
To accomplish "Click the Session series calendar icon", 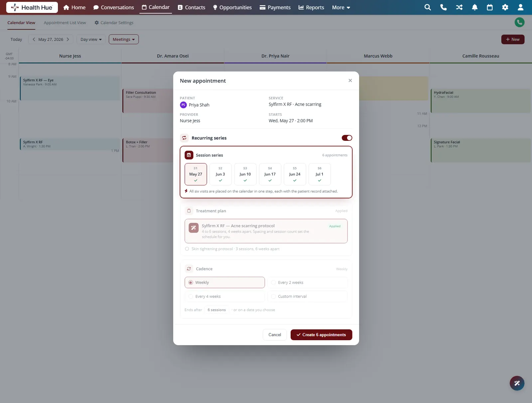I will (189, 155).
